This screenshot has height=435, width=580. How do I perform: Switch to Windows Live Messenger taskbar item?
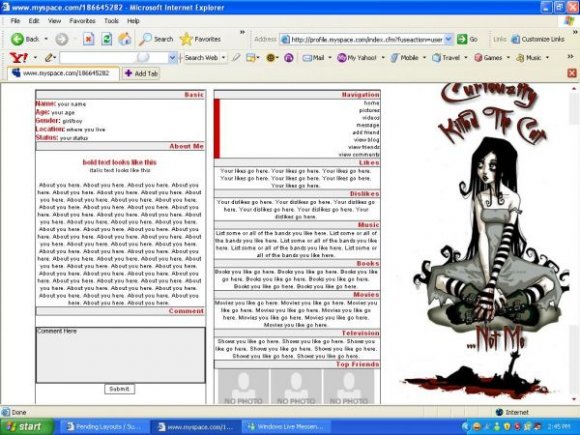(287, 427)
